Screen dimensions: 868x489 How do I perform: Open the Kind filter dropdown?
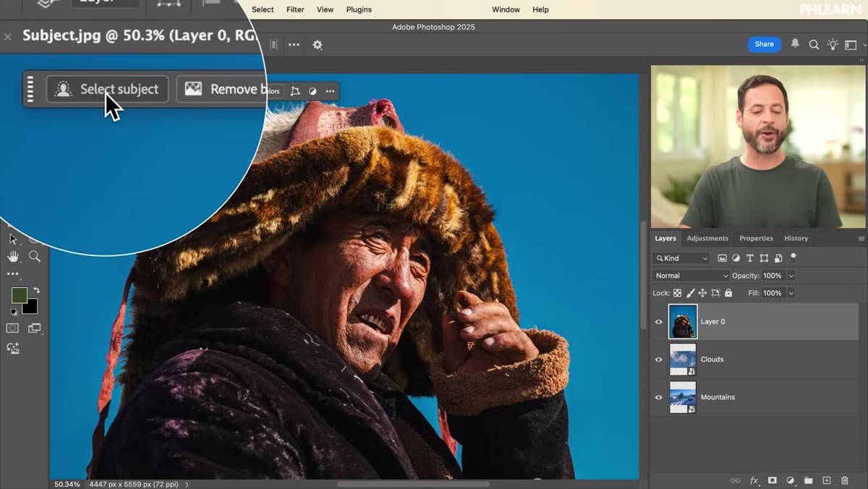tap(681, 258)
